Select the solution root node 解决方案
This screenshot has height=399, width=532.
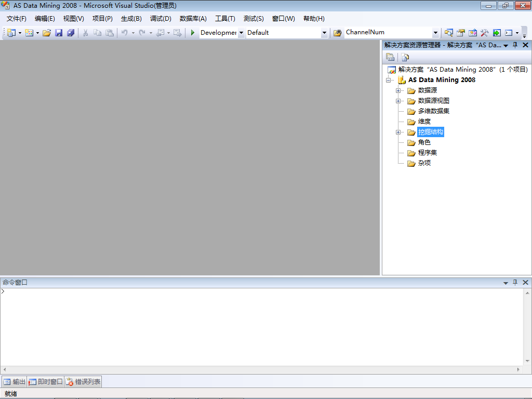463,70
